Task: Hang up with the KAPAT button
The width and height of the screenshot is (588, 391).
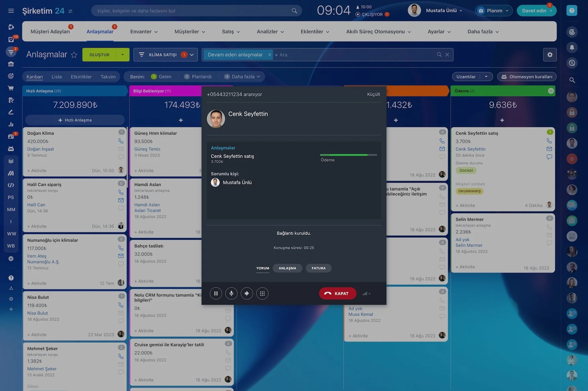Action: click(x=338, y=293)
